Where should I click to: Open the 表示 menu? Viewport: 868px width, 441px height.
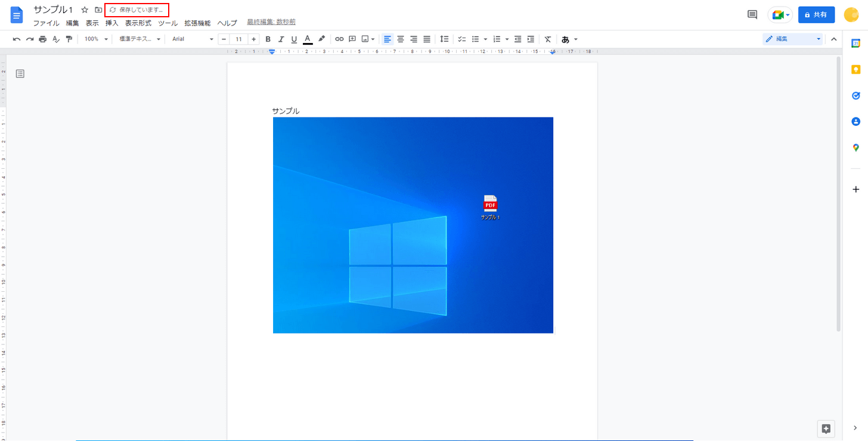[92, 23]
